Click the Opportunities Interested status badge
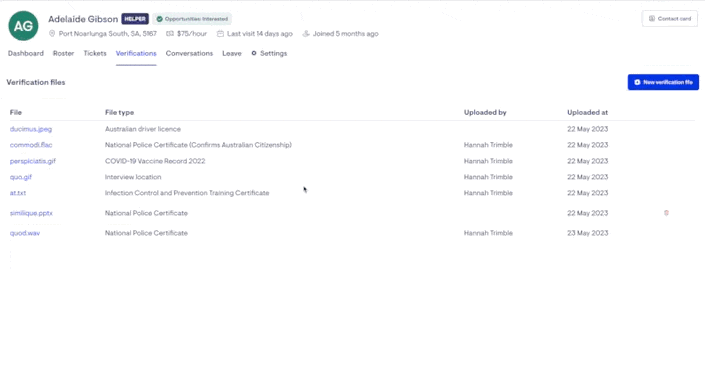705x374 pixels. pyautogui.click(x=192, y=19)
